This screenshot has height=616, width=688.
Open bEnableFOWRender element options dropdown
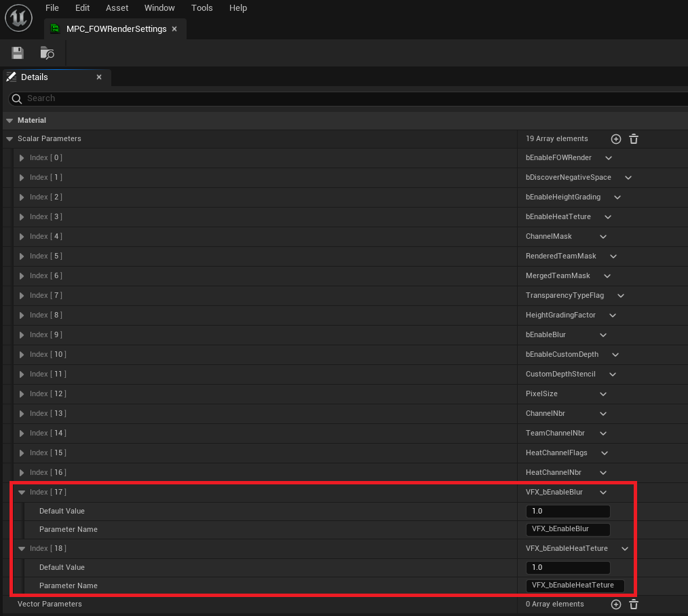click(x=609, y=158)
